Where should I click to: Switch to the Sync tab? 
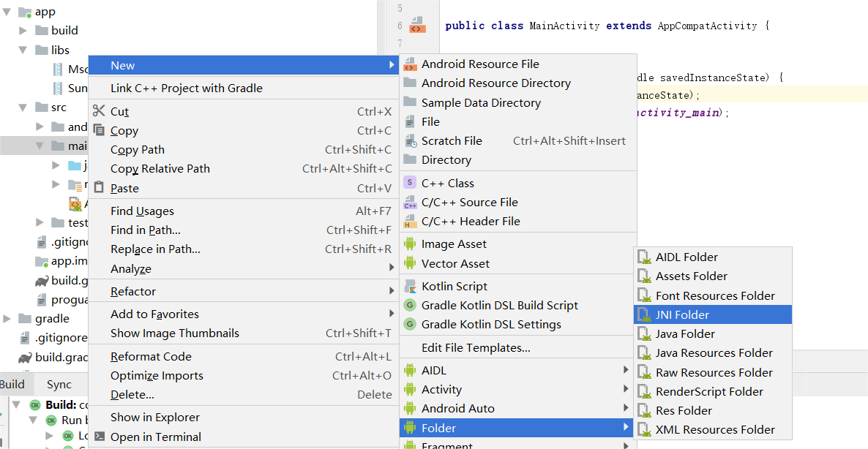[x=59, y=385]
